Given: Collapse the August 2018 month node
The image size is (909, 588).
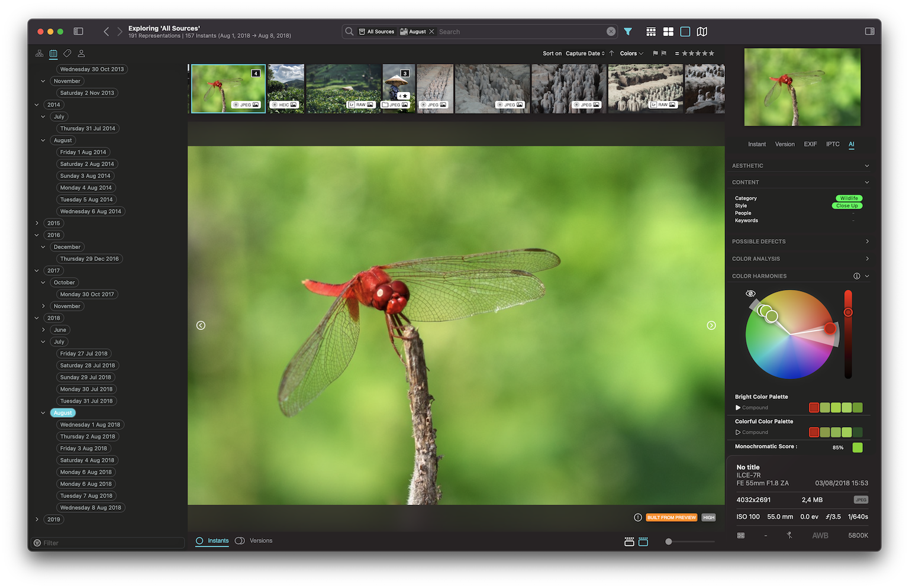Looking at the screenshot, I should coord(43,413).
